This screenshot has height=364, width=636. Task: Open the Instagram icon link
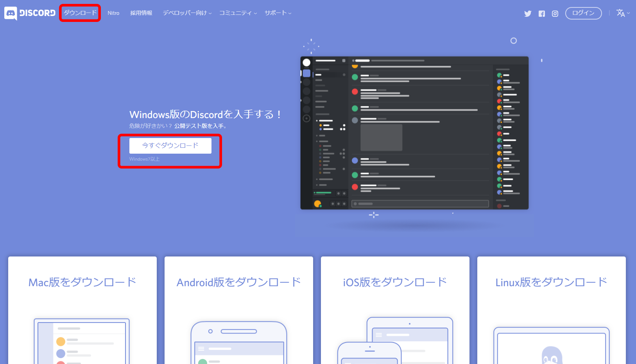555,14
